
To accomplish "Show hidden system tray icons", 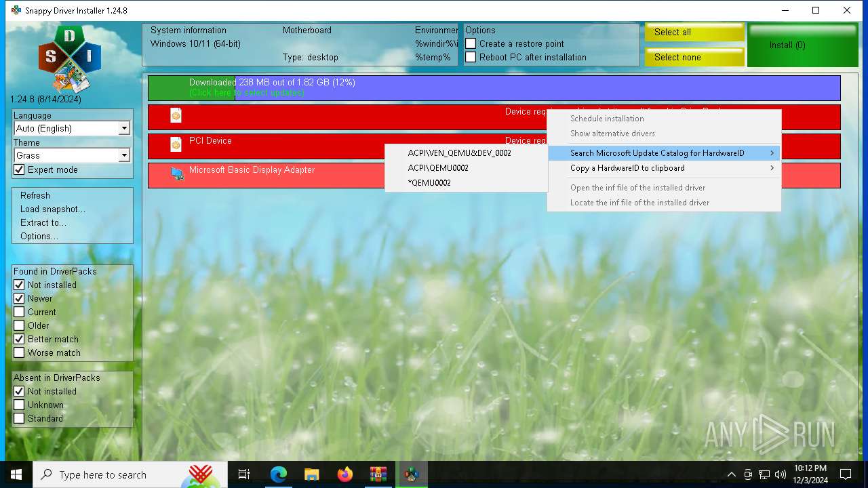I will (731, 474).
